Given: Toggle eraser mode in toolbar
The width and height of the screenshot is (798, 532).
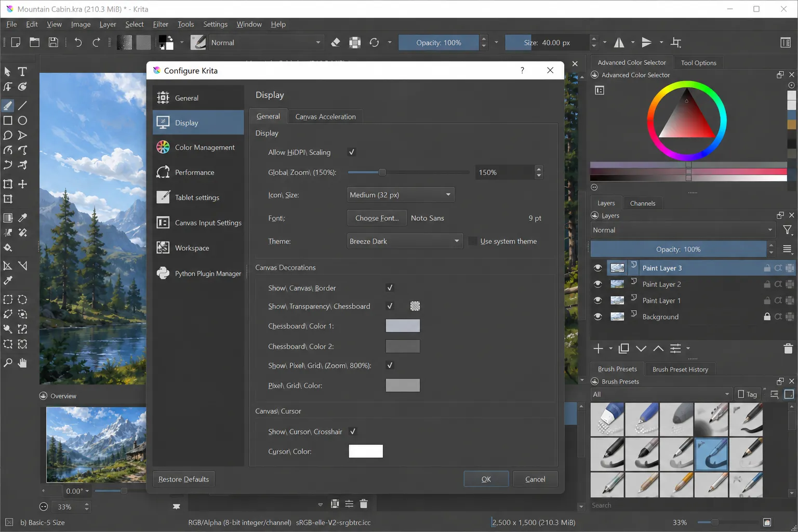Looking at the screenshot, I should 336,43.
